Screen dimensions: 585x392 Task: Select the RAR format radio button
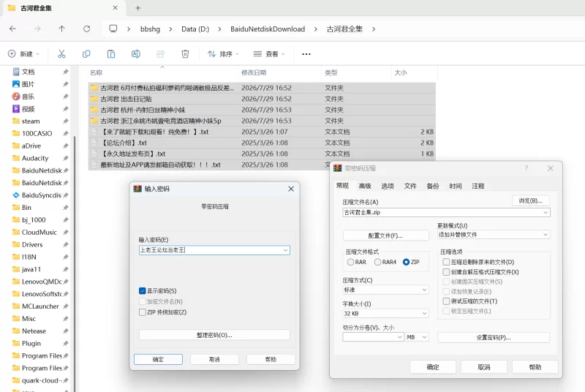350,262
